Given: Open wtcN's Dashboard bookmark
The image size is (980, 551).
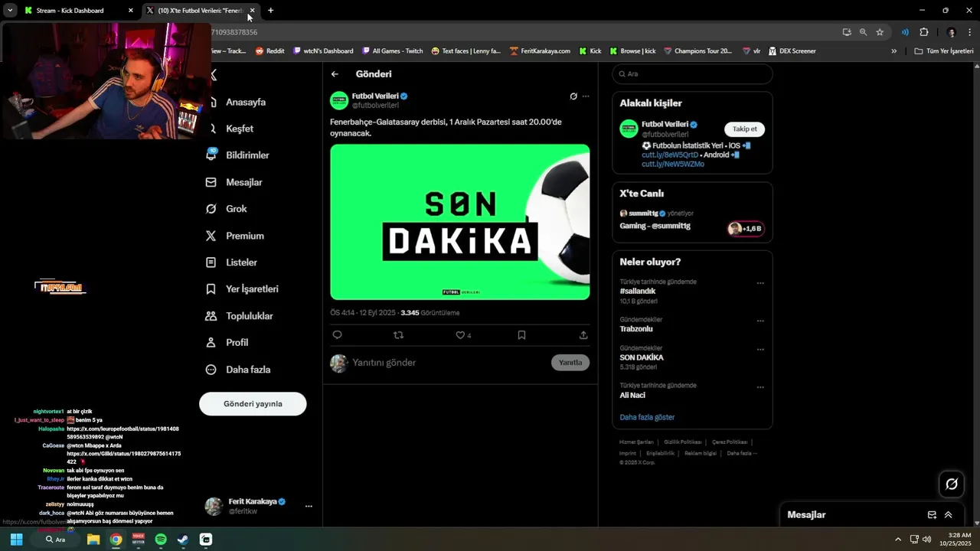Looking at the screenshot, I should (323, 51).
